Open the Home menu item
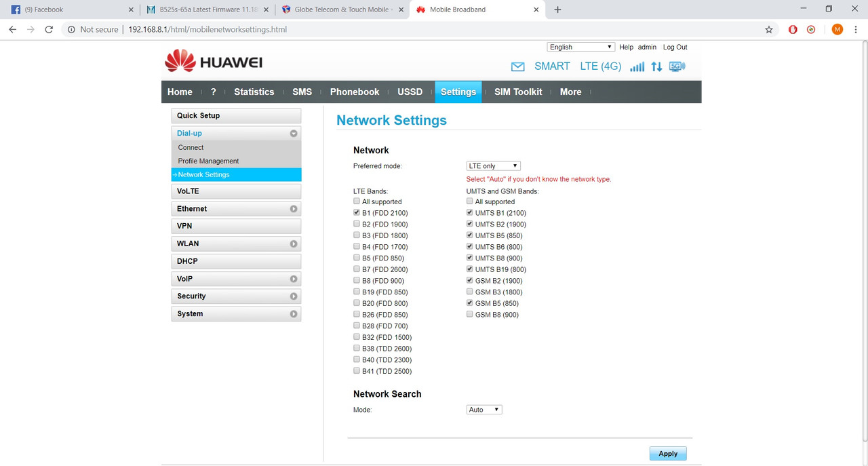Viewport: 868px width, 466px height. [x=180, y=92]
